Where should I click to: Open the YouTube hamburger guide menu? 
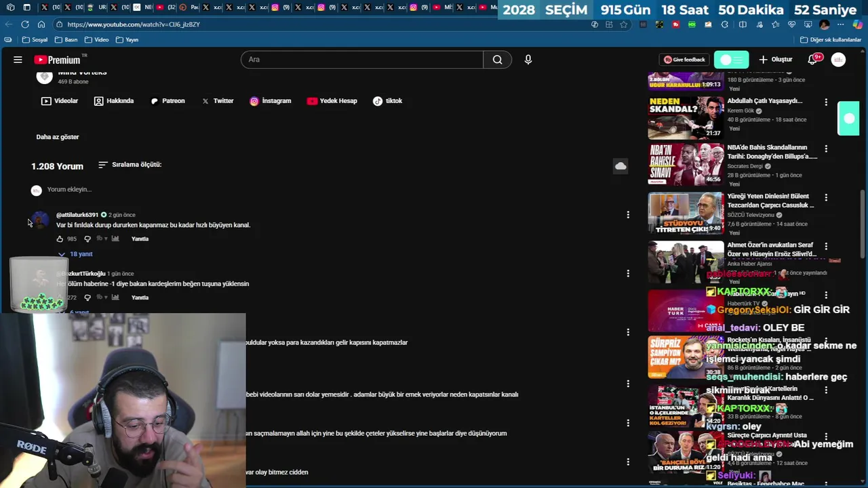(18, 60)
